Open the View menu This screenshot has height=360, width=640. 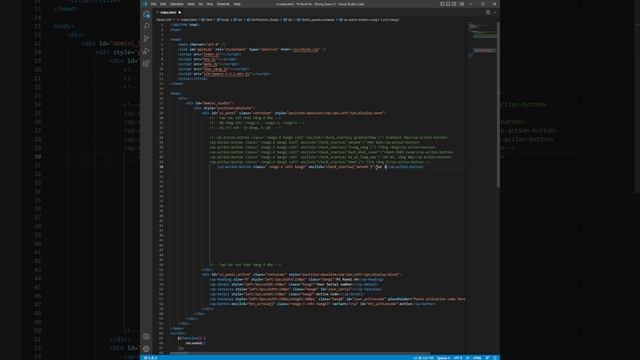(x=191, y=4)
